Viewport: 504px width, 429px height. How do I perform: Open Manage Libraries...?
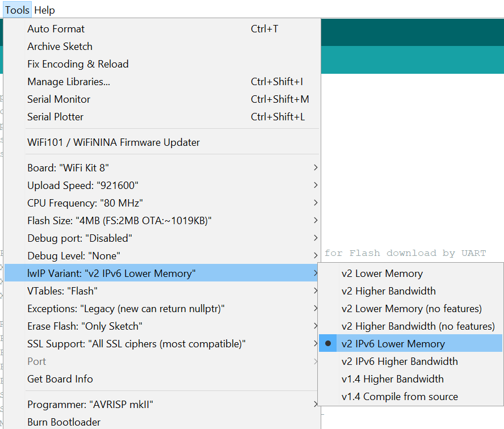tap(162, 82)
